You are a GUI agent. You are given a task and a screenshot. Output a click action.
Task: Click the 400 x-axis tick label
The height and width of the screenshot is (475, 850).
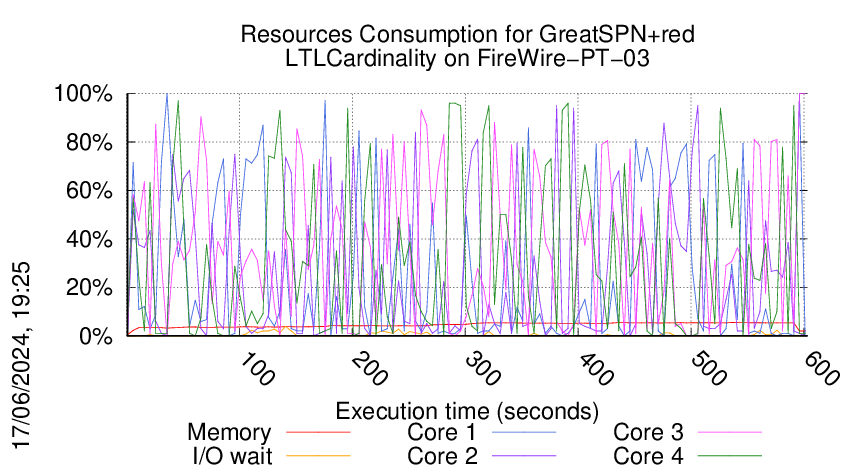pos(596,369)
